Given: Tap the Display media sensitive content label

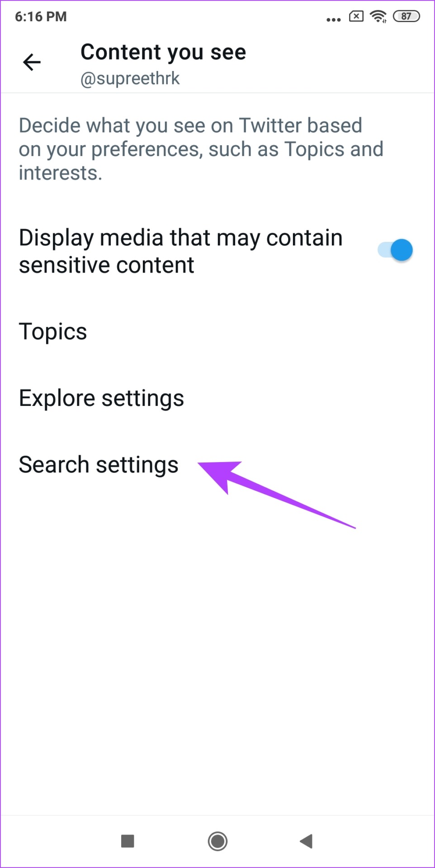Looking at the screenshot, I should [x=181, y=251].
